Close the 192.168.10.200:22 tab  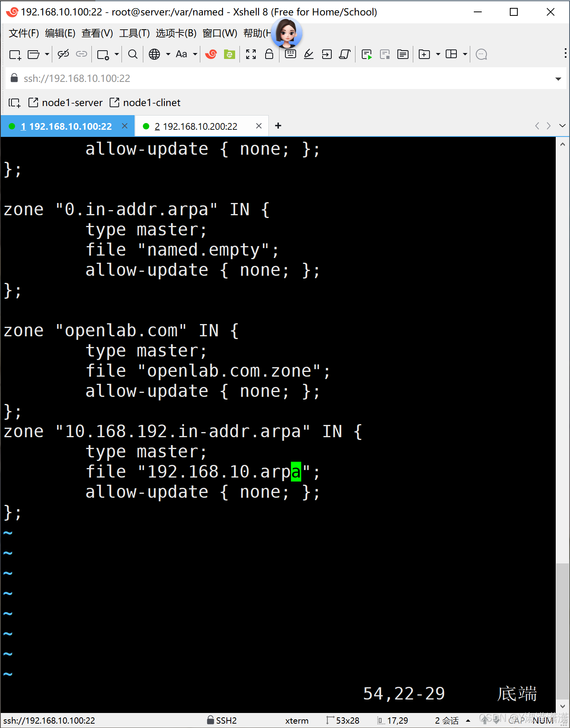coord(259,126)
